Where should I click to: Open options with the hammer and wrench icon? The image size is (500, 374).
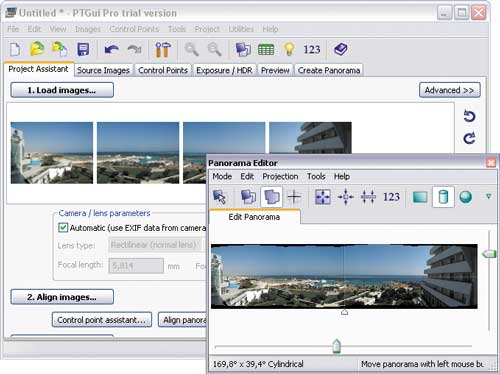(x=163, y=50)
